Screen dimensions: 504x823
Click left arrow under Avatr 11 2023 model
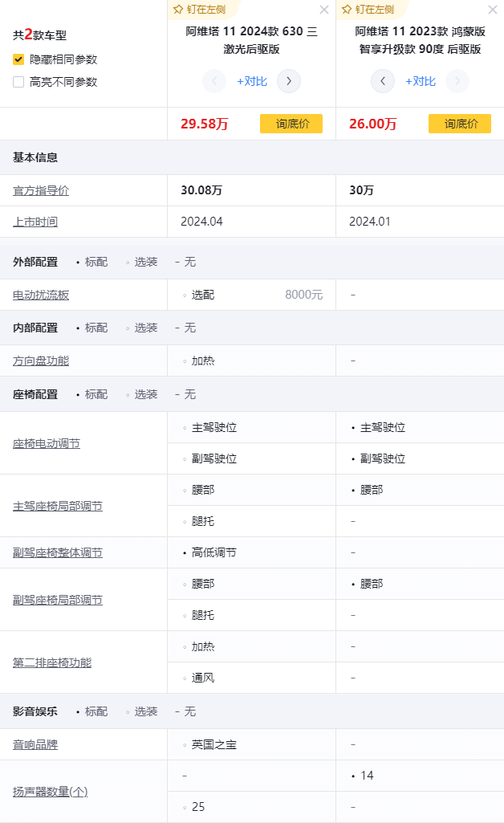[383, 81]
